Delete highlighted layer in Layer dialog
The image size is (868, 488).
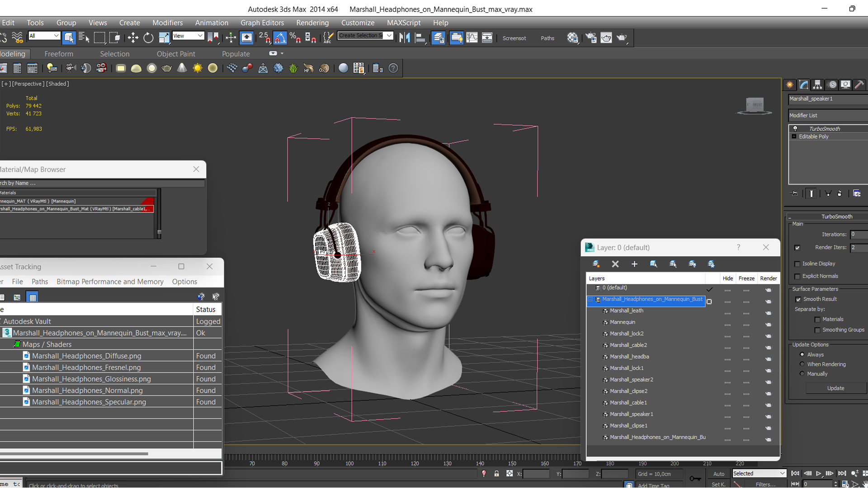coord(615,264)
